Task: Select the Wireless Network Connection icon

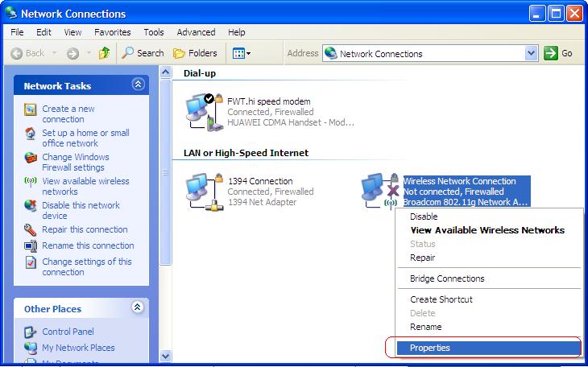Action: click(380, 192)
